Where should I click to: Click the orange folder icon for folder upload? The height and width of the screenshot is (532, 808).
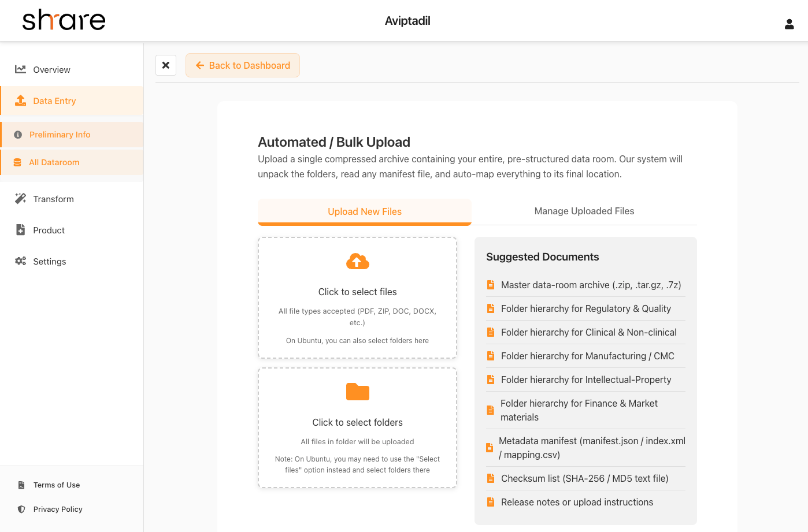click(x=357, y=392)
